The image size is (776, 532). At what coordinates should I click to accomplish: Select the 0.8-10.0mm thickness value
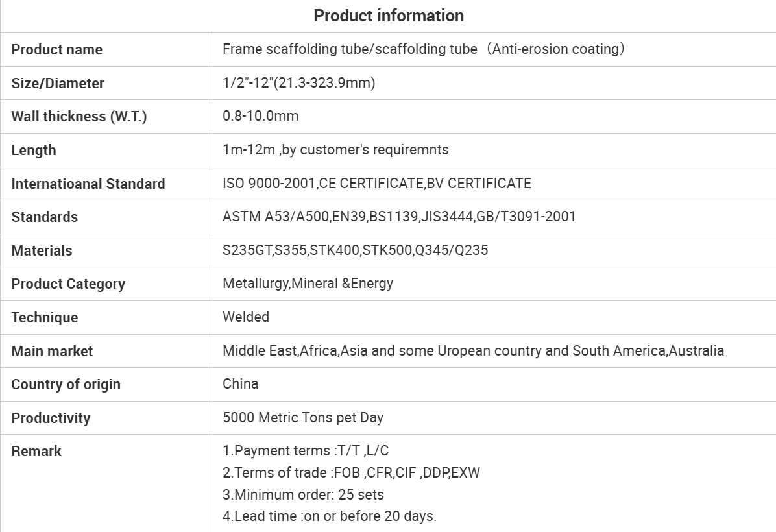point(260,116)
